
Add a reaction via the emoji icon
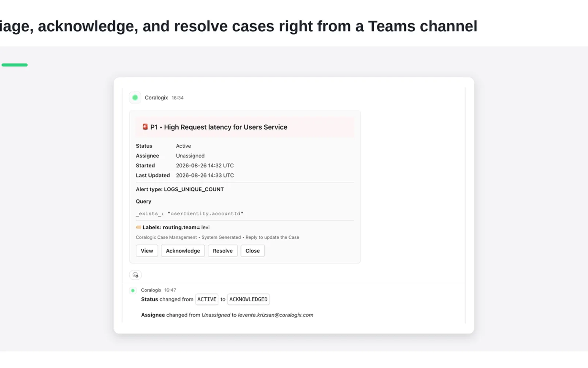(x=135, y=275)
